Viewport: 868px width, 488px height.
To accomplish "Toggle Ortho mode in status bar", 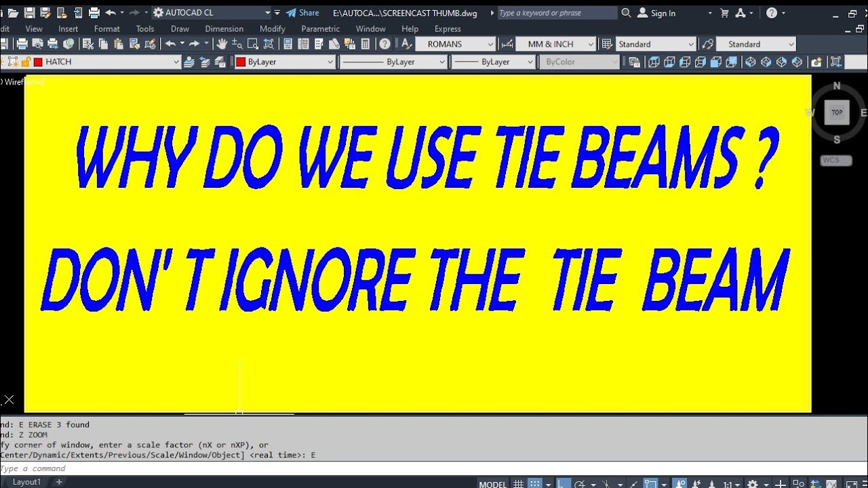I will point(563,484).
